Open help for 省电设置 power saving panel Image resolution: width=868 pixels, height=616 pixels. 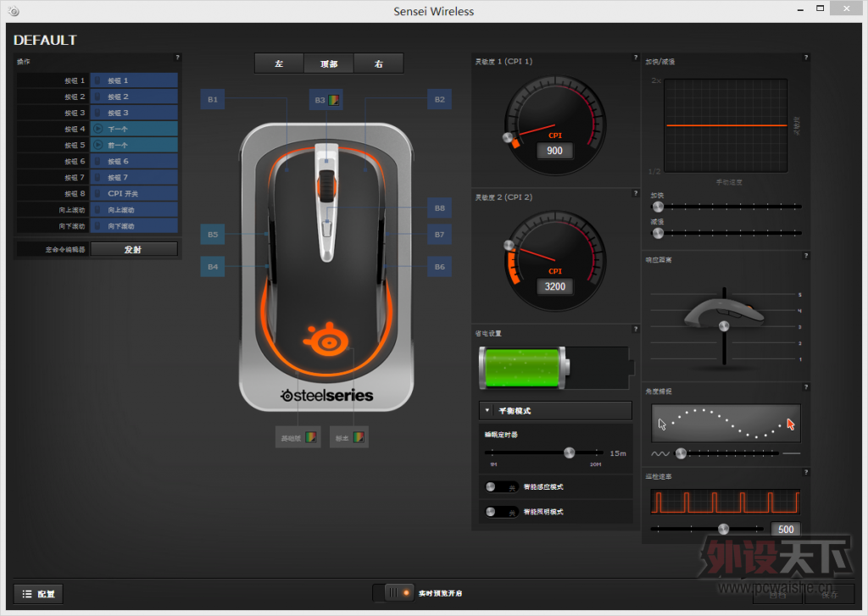point(635,329)
